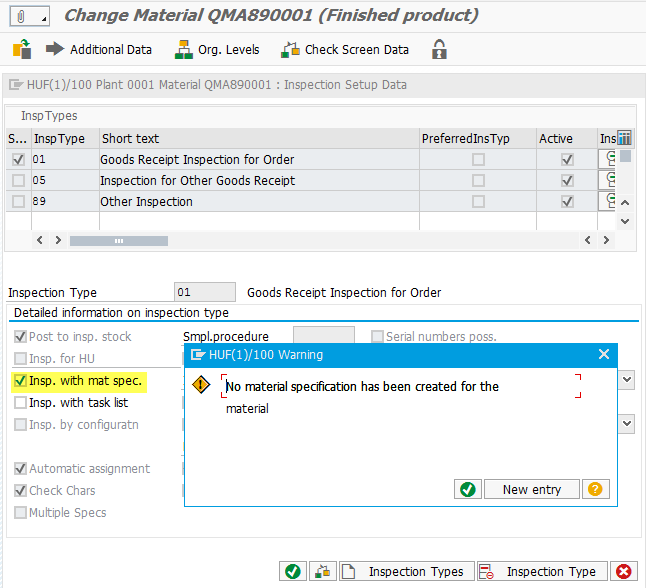The width and height of the screenshot is (646, 588).
Task: Click the horizontal scrollbar thumb
Action: click(x=119, y=241)
